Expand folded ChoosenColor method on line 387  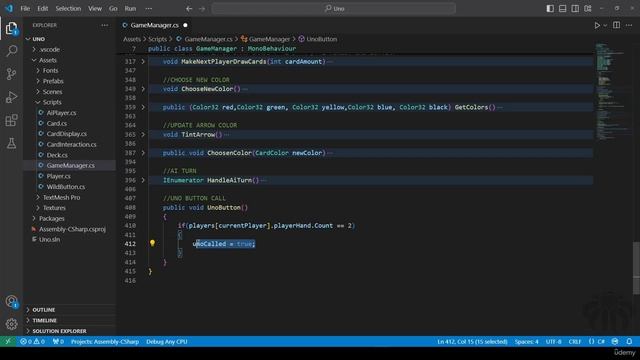(143, 153)
